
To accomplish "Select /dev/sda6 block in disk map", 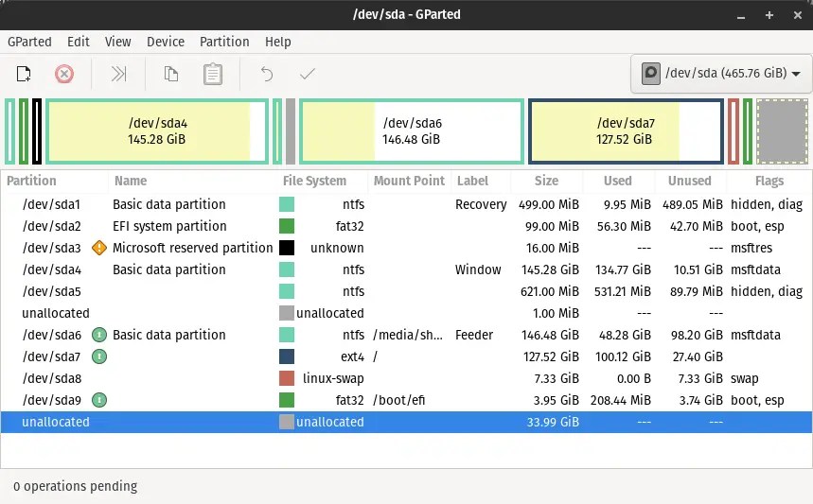I will click(x=412, y=131).
